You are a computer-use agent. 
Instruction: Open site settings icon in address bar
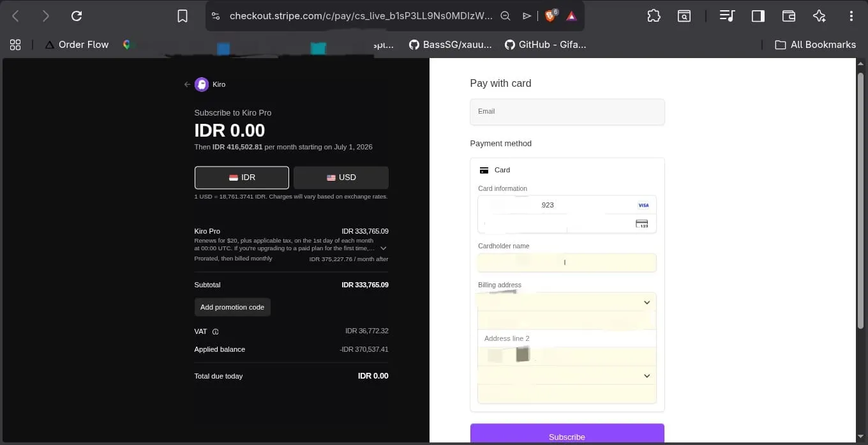pyautogui.click(x=215, y=16)
